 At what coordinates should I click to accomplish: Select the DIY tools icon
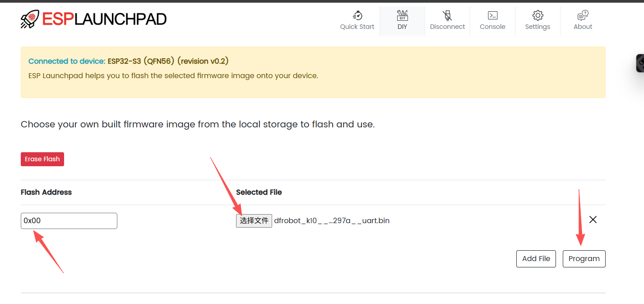tap(402, 15)
